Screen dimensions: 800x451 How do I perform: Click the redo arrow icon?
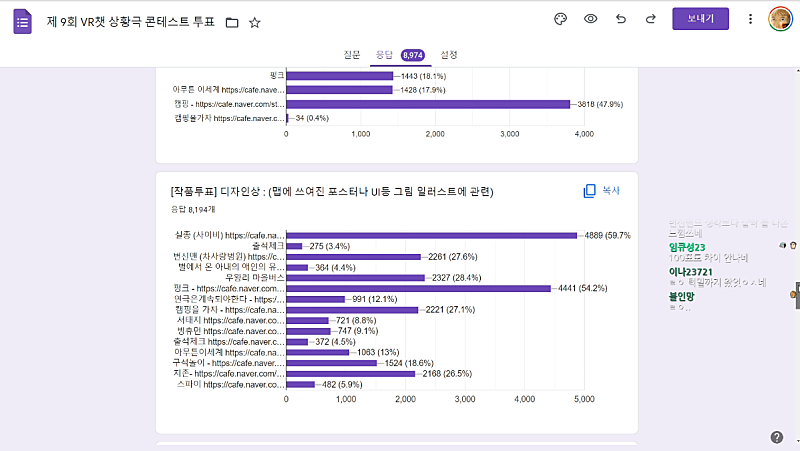pyautogui.click(x=651, y=19)
